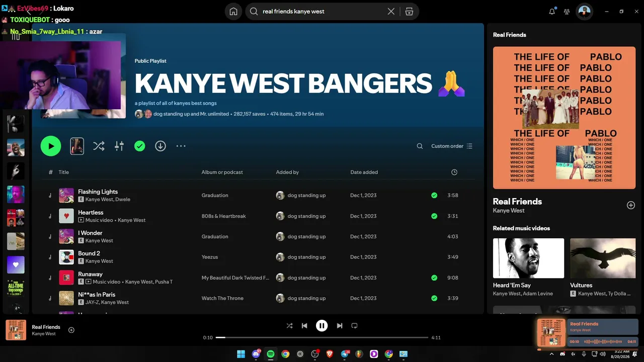
Task: Sort by the duration clock column
Action: [x=454, y=172]
